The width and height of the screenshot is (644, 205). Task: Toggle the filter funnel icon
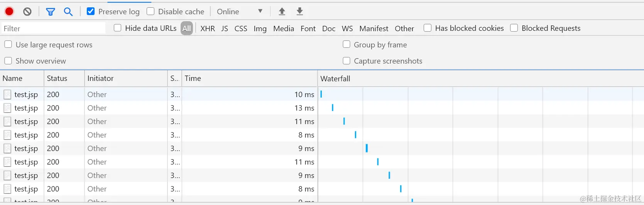[x=50, y=12]
